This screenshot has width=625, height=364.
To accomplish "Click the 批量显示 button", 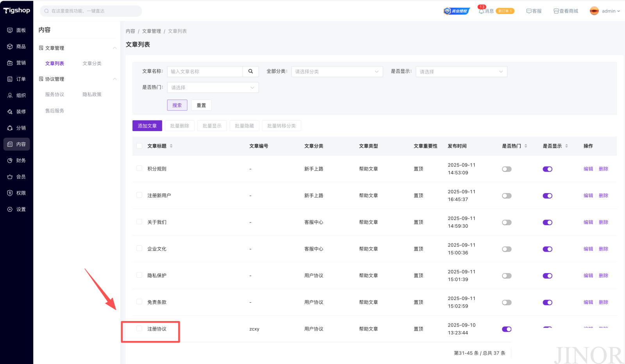I will (212, 126).
